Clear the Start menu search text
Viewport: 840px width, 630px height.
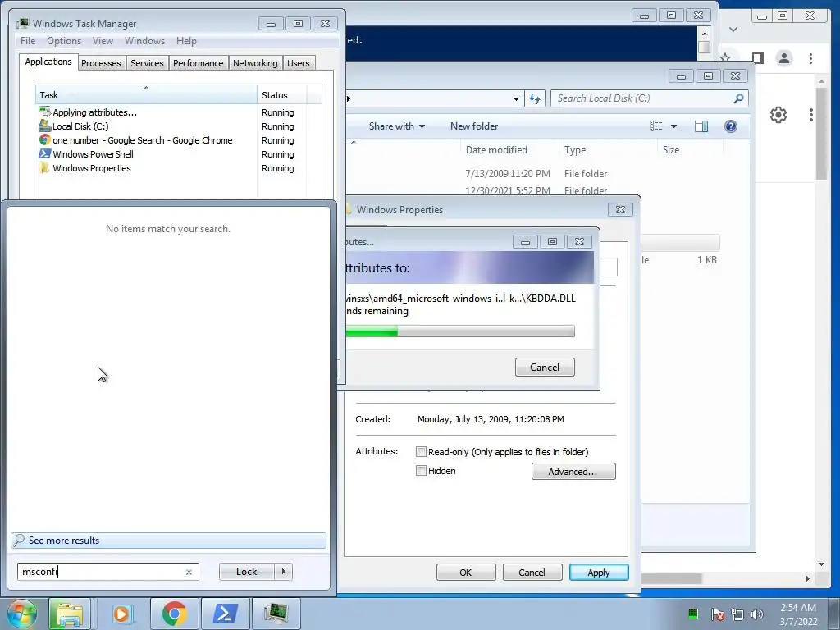click(189, 572)
